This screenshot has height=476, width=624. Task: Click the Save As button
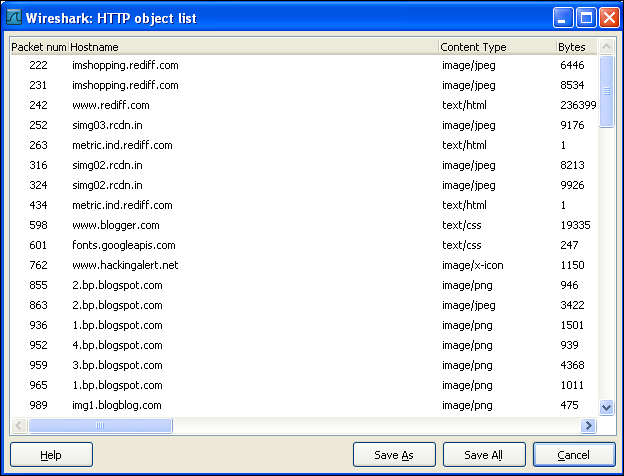394,455
